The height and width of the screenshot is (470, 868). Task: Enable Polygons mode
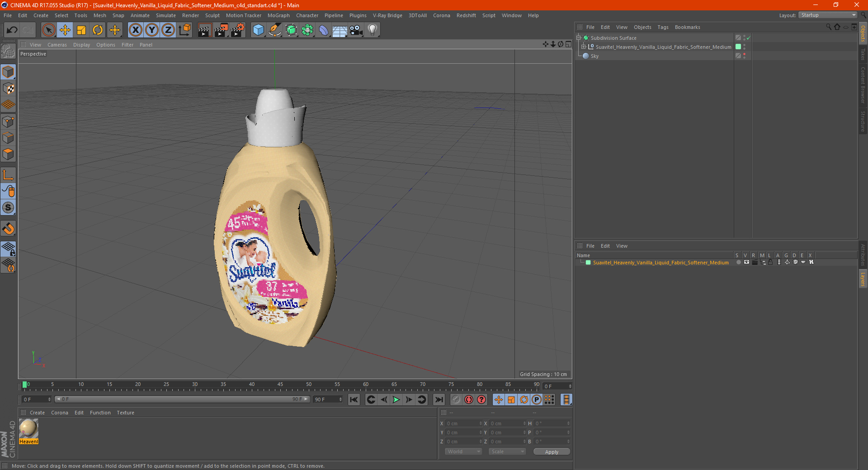8,154
